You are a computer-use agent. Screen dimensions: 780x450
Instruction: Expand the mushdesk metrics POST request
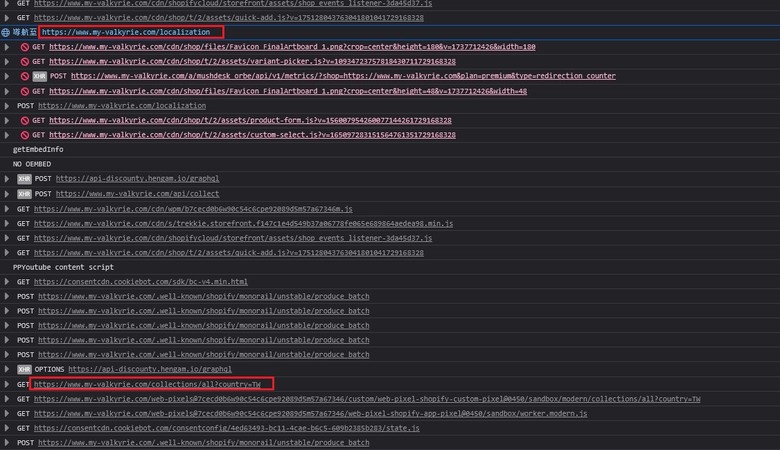[6, 77]
